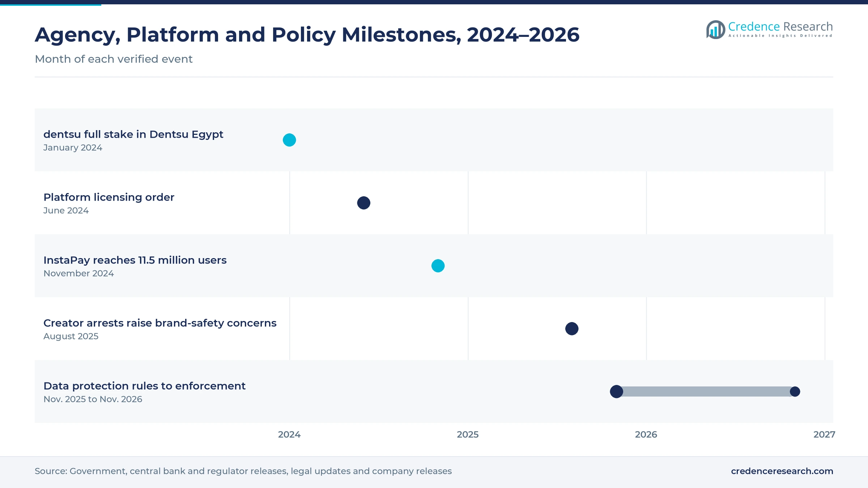Select the June 2024 licensing order dot
Screen dimensions: 868x488
click(x=363, y=203)
